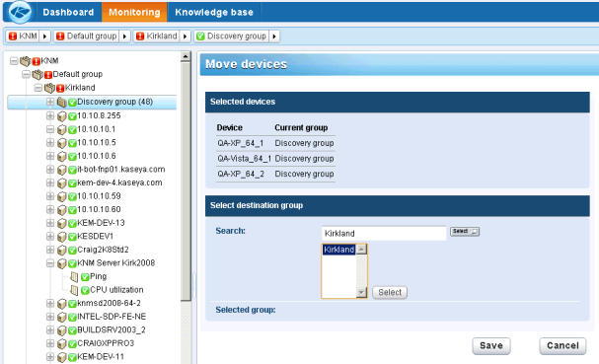Collapse the Default group tree node

[26, 74]
